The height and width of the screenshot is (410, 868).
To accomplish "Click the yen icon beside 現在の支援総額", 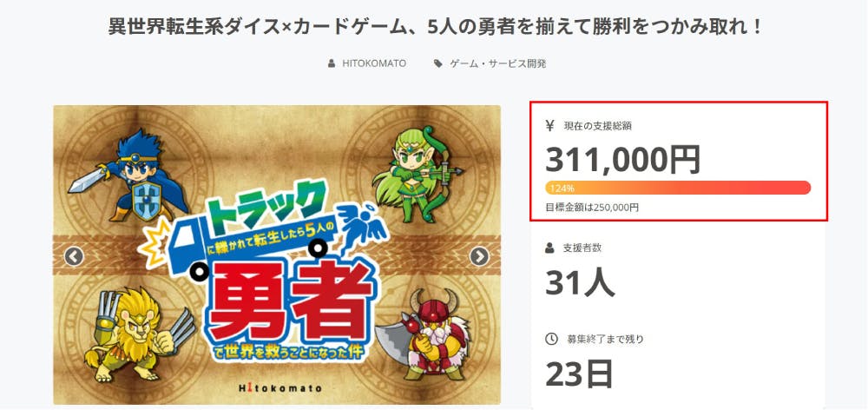I will (x=549, y=126).
